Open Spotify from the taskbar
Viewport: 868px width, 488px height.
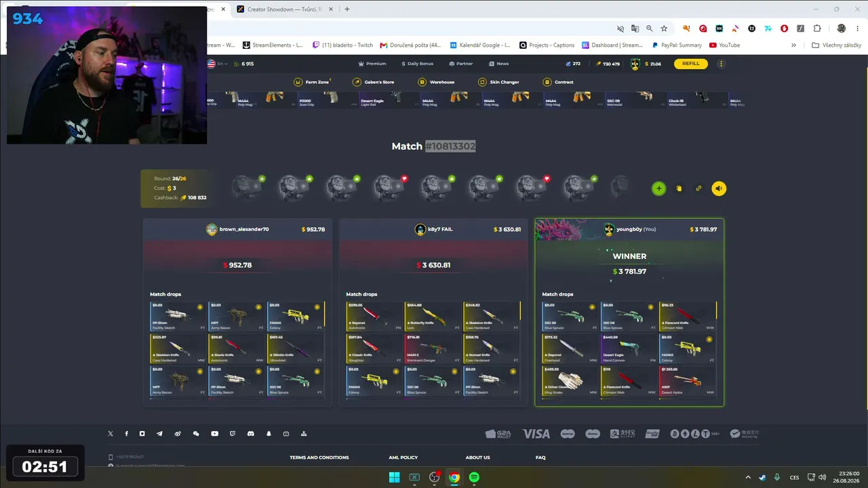pyautogui.click(x=474, y=477)
